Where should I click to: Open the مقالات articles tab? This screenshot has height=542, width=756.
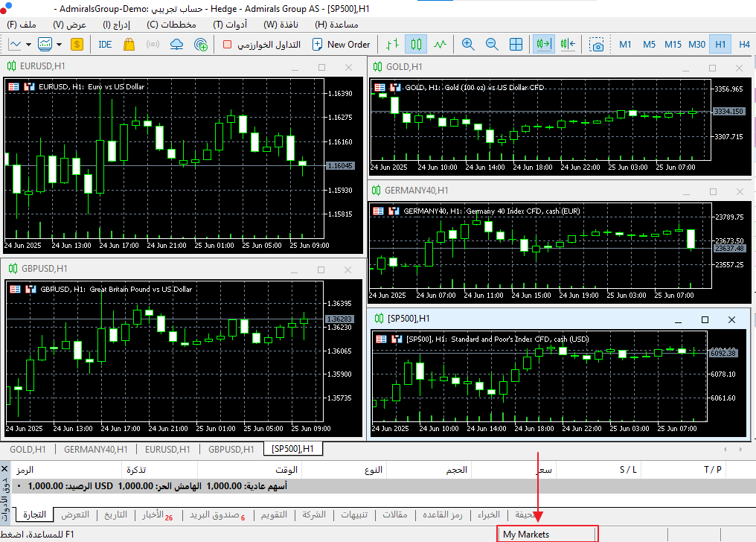click(395, 514)
